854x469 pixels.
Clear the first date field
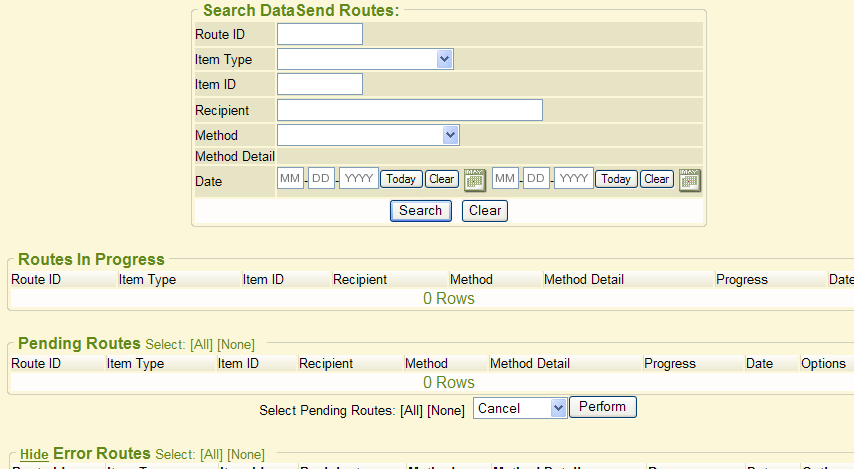click(442, 179)
